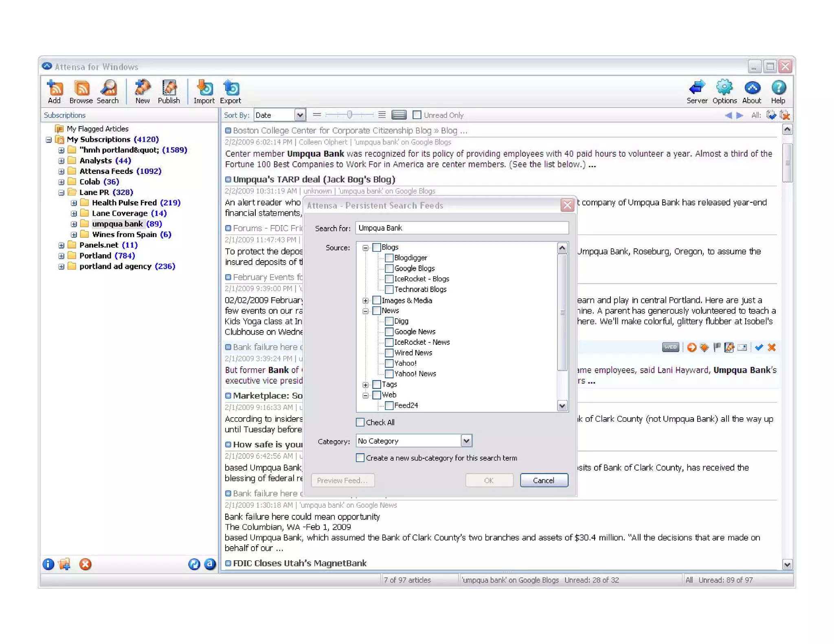Expand the Attensa Feeds folder

click(61, 171)
